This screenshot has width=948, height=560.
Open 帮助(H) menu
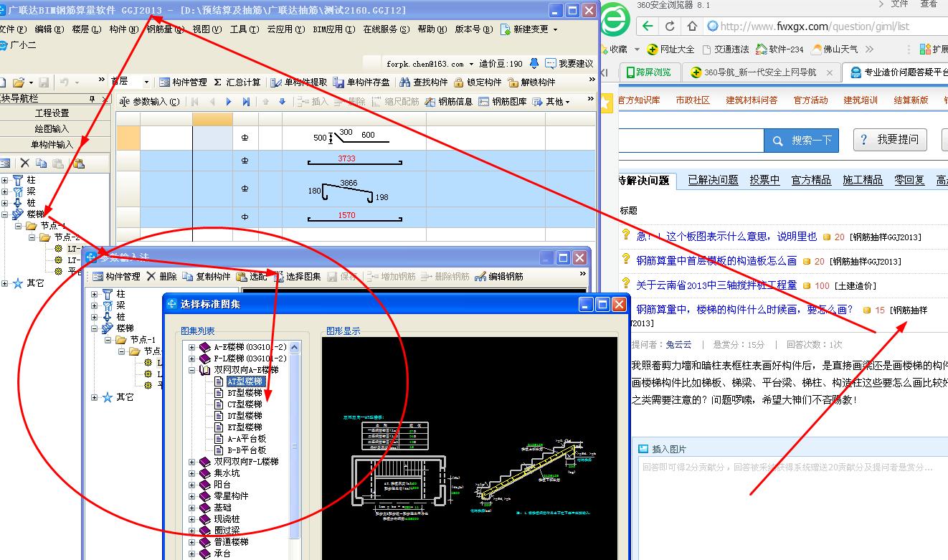pyautogui.click(x=432, y=29)
